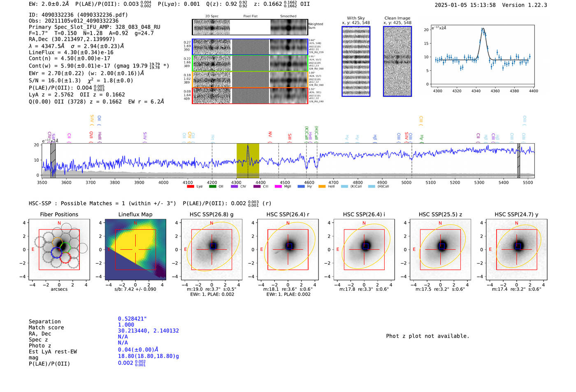Select the green-bordered 2D fiber spectrum row

tap(250, 63)
